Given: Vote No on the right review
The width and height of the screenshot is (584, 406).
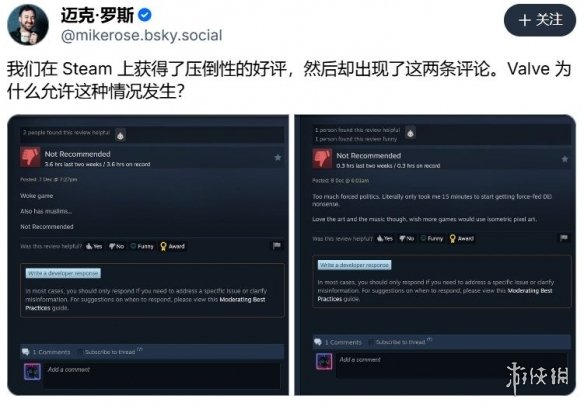Looking at the screenshot, I should coord(407,238).
